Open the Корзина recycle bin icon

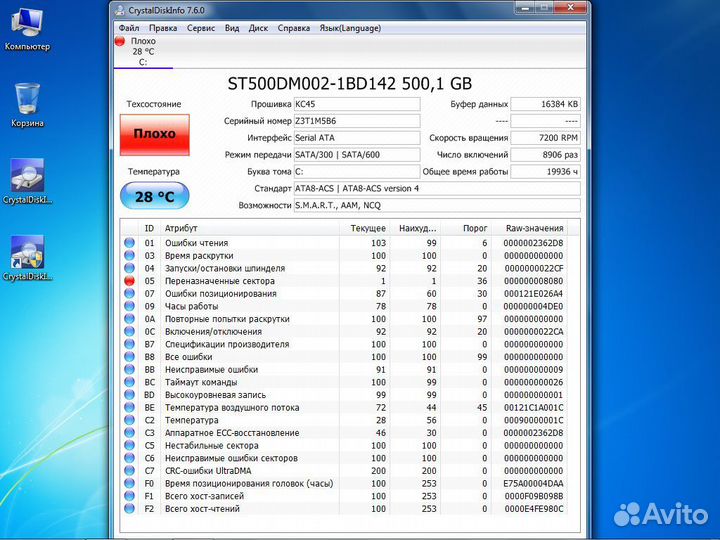[27, 105]
